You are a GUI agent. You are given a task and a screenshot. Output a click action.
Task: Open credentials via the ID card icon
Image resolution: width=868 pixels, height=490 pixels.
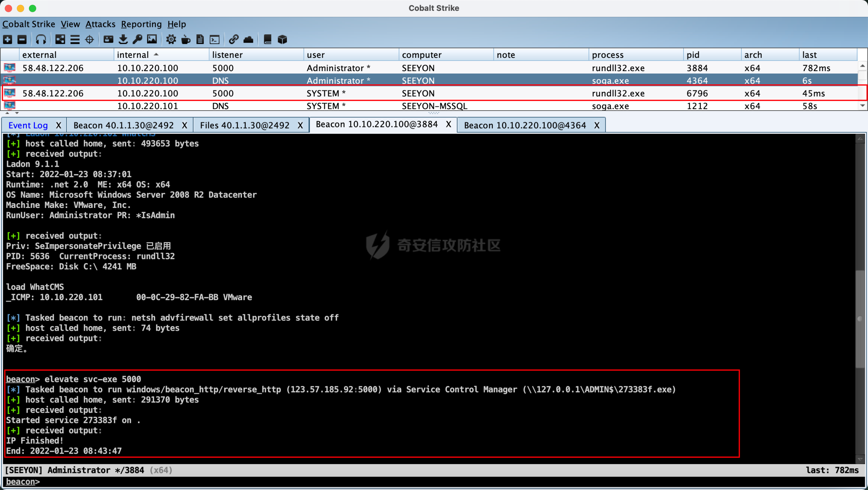[108, 39]
